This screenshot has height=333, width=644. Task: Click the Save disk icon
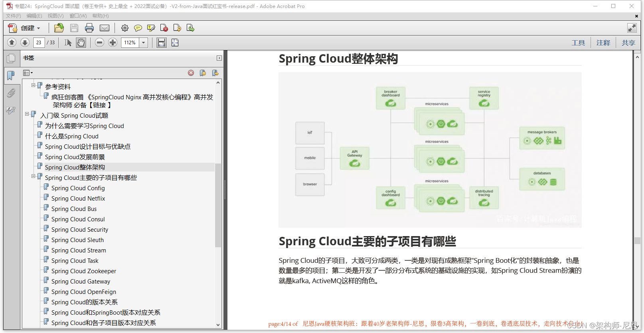[x=74, y=28]
